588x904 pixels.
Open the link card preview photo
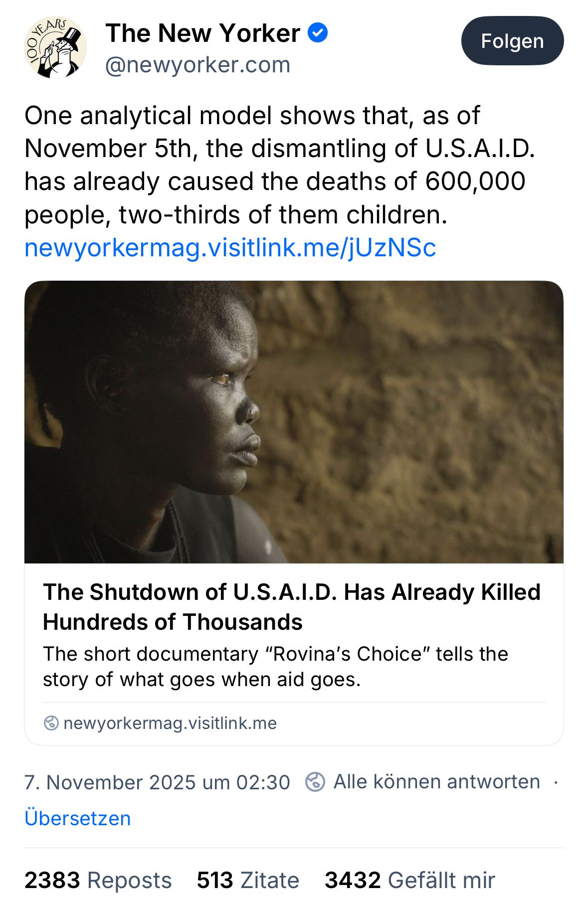pyautogui.click(x=294, y=422)
